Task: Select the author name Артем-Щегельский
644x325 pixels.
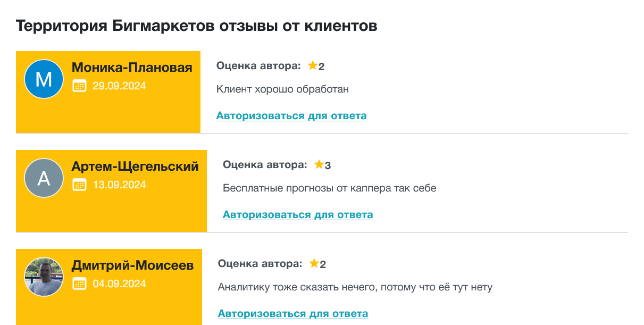Action: tap(135, 166)
